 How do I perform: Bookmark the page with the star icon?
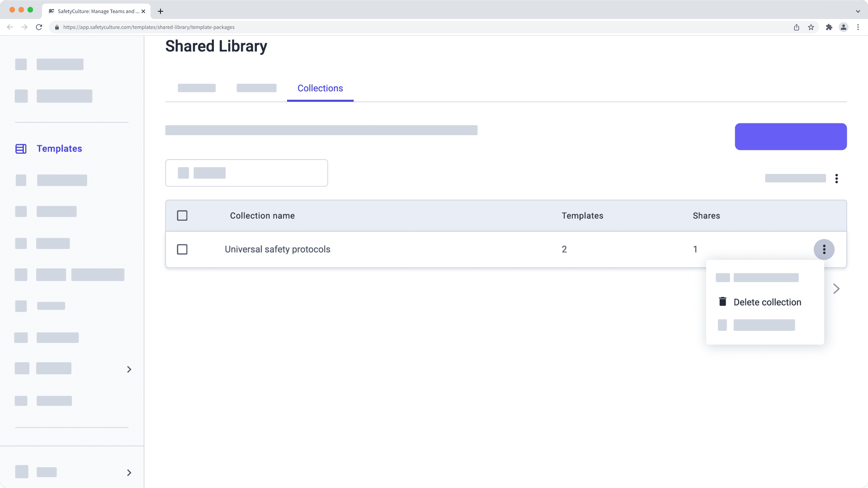[811, 27]
